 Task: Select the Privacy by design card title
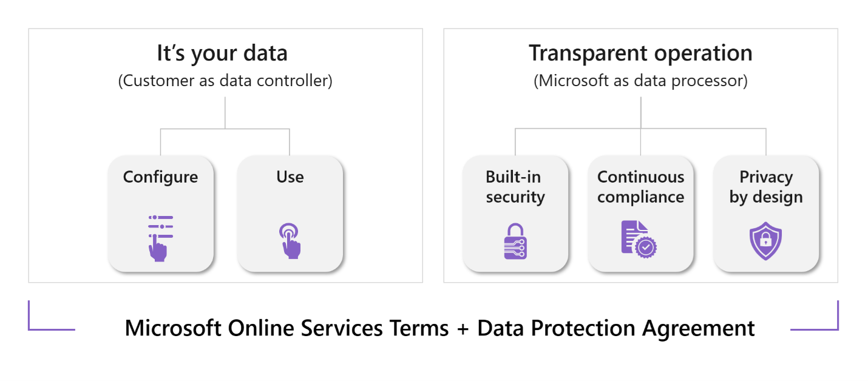coord(766,187)
